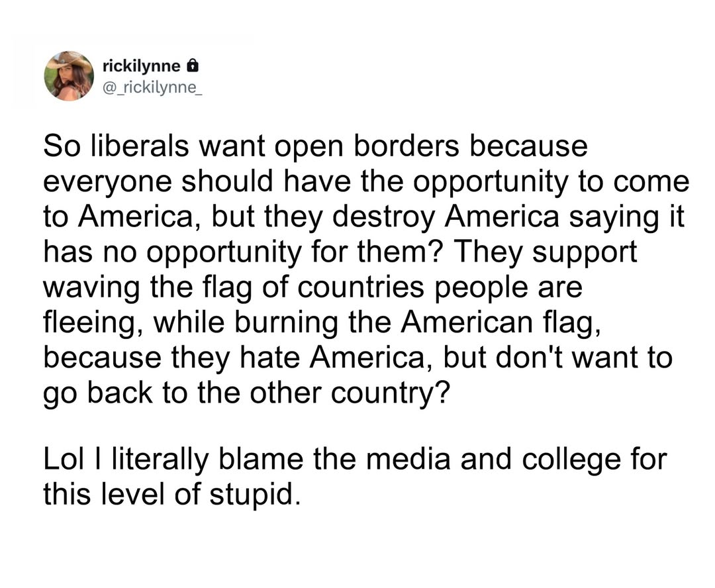Open the rickilynne display name

(x=141, y=66)
